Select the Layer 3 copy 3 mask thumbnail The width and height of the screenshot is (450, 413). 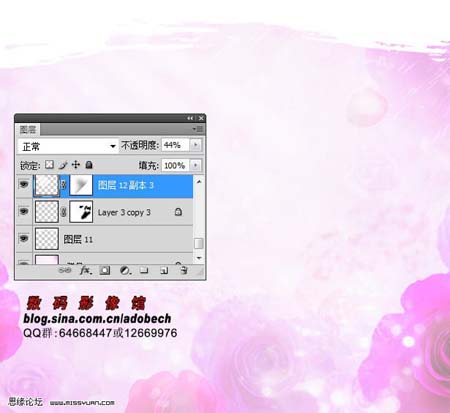[x=81, y=212]
